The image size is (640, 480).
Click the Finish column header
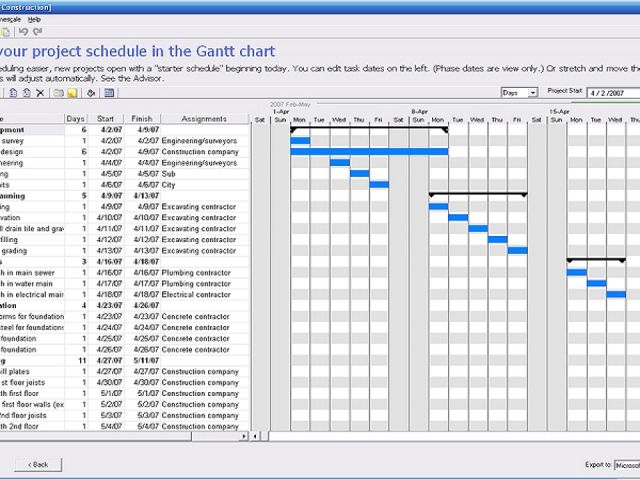141,119
